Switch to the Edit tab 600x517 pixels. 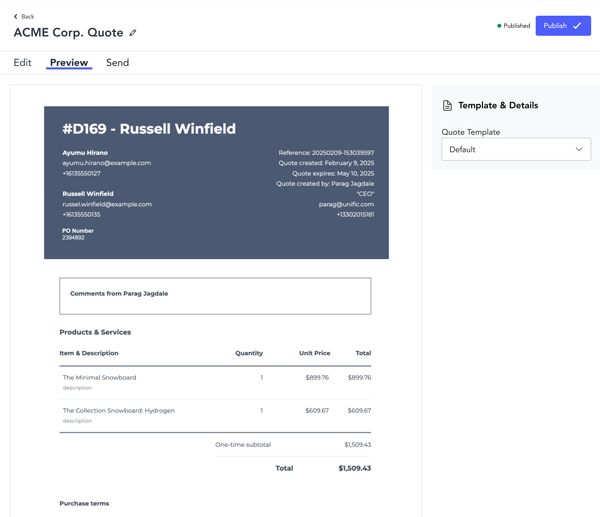22,63
